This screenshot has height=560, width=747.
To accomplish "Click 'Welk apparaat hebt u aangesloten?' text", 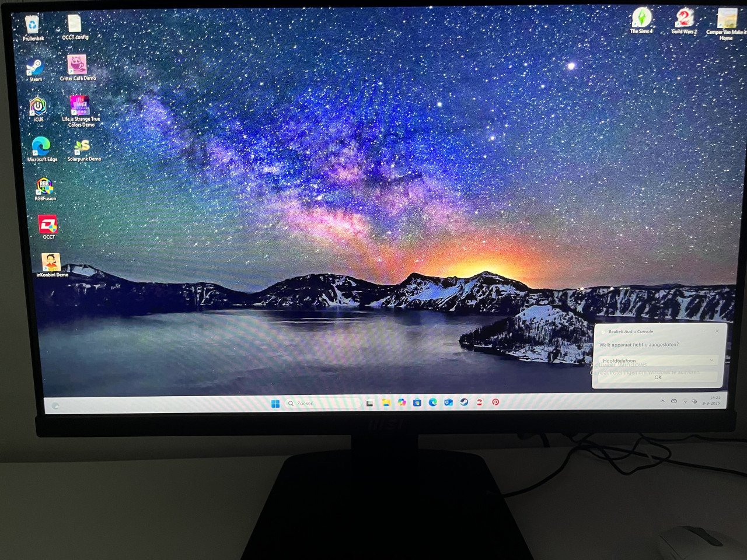I will pos(639,345).
